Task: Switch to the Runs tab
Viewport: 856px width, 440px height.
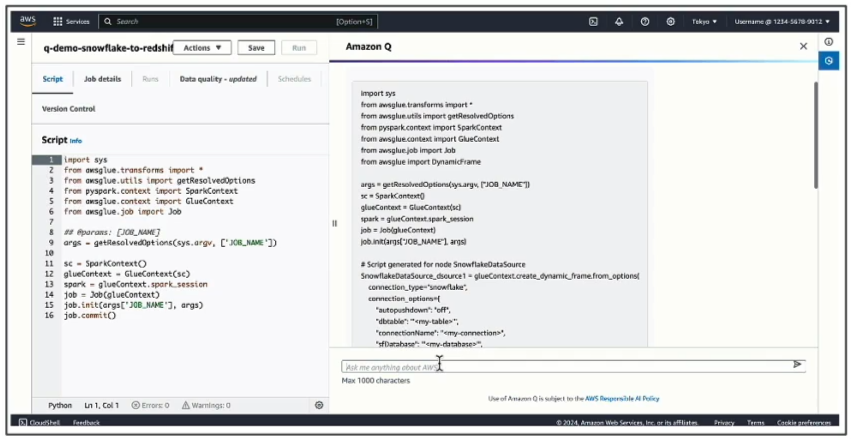Action: pos(150,79)
